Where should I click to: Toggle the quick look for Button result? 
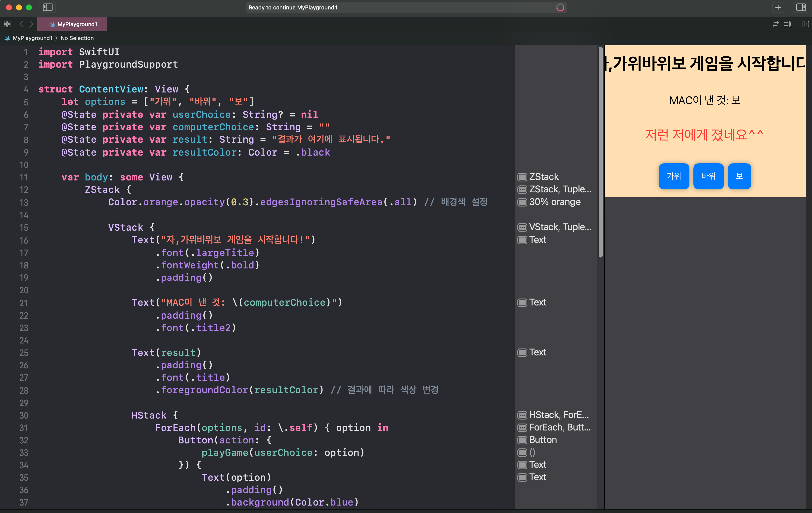522,440
